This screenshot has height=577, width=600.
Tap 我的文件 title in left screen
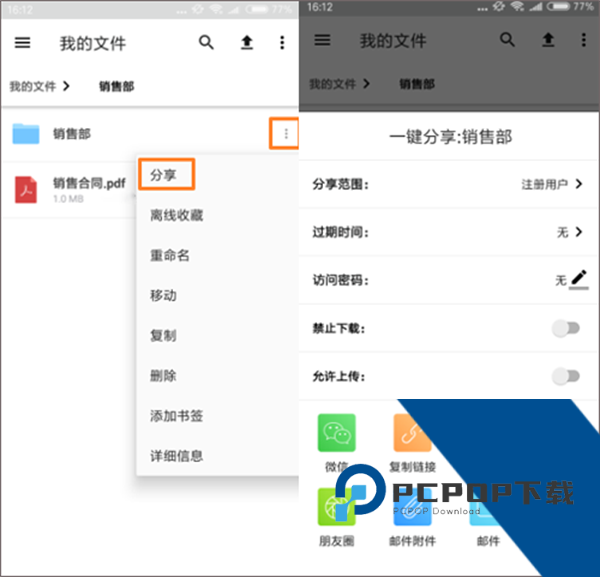[x=93, y=43]
